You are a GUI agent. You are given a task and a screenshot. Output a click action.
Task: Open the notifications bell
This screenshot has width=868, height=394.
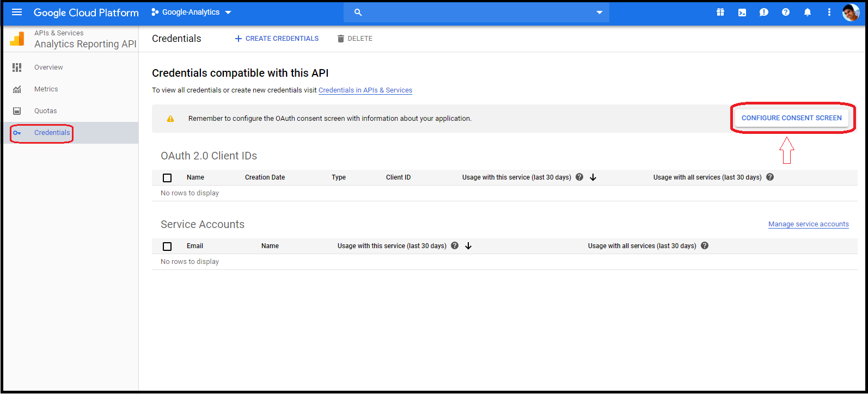(808, 13)
